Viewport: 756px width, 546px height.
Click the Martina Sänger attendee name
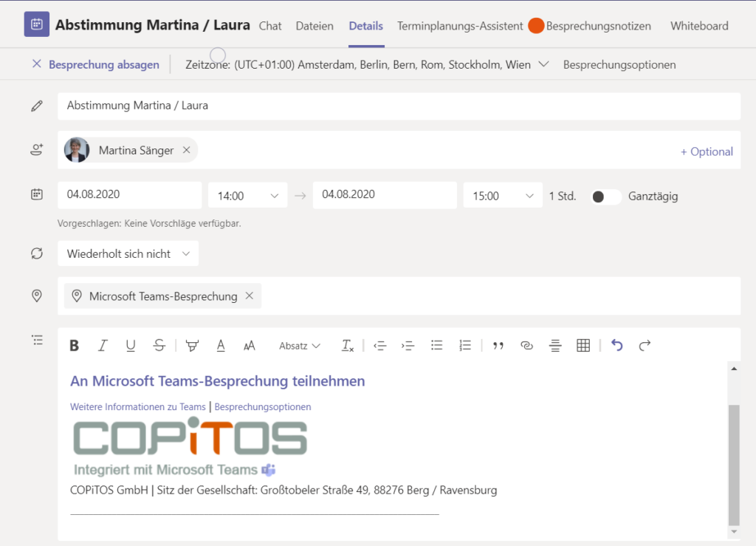coord(136,151)
